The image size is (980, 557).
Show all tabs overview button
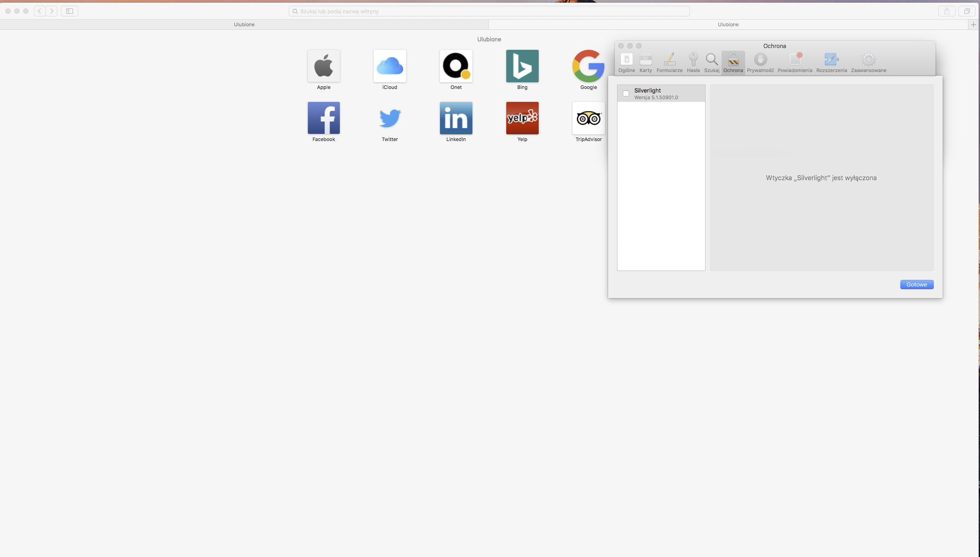[x=967, y=11]
